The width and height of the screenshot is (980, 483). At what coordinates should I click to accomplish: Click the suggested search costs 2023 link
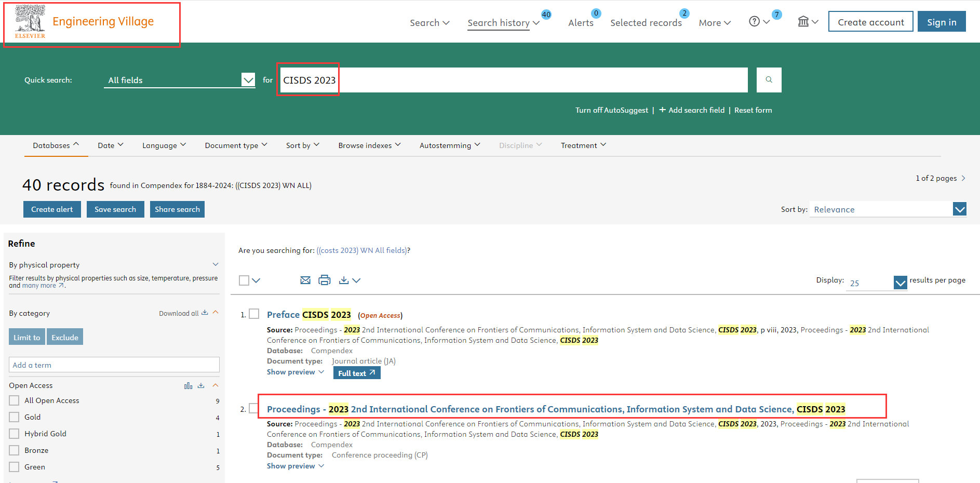click(362, 250)
